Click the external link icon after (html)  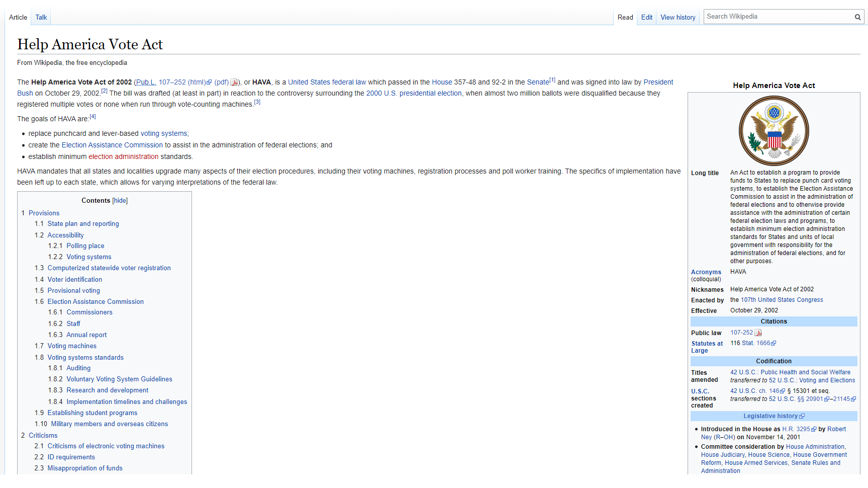click(x=209, y=83)
